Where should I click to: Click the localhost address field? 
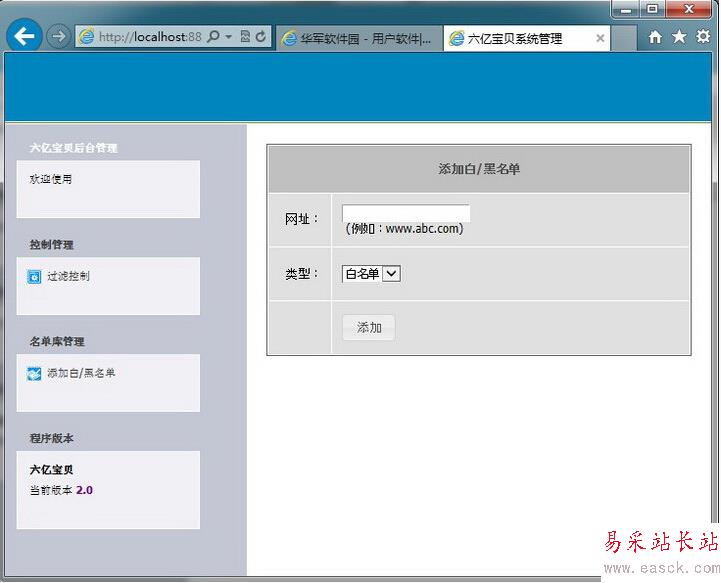pos(150,37)
